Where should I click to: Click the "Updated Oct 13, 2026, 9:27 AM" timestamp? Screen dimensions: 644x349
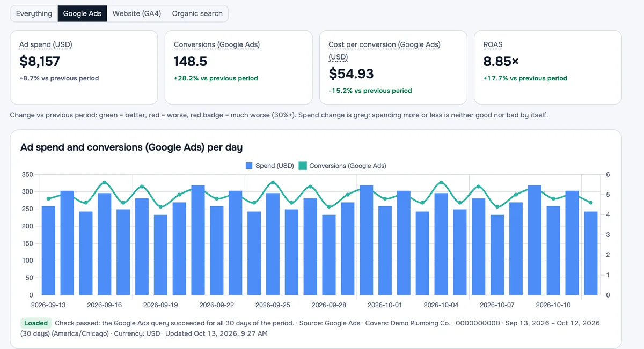tap(217, 333)
